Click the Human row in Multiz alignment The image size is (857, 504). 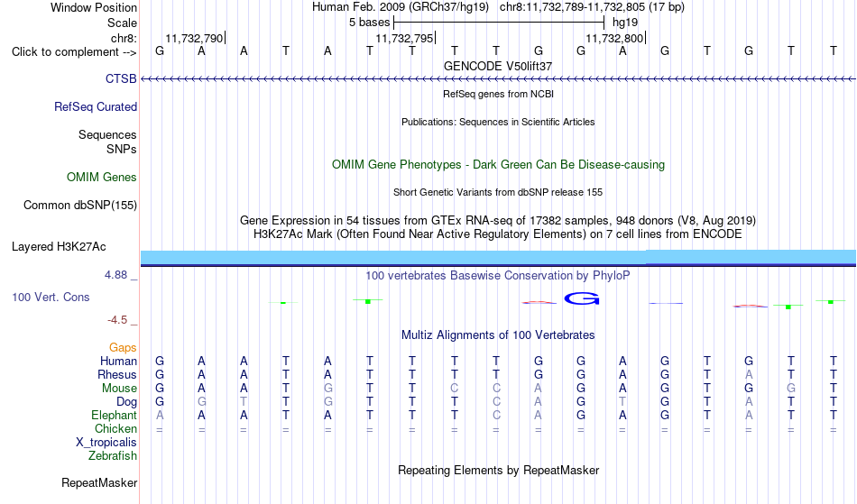point(498,361)
